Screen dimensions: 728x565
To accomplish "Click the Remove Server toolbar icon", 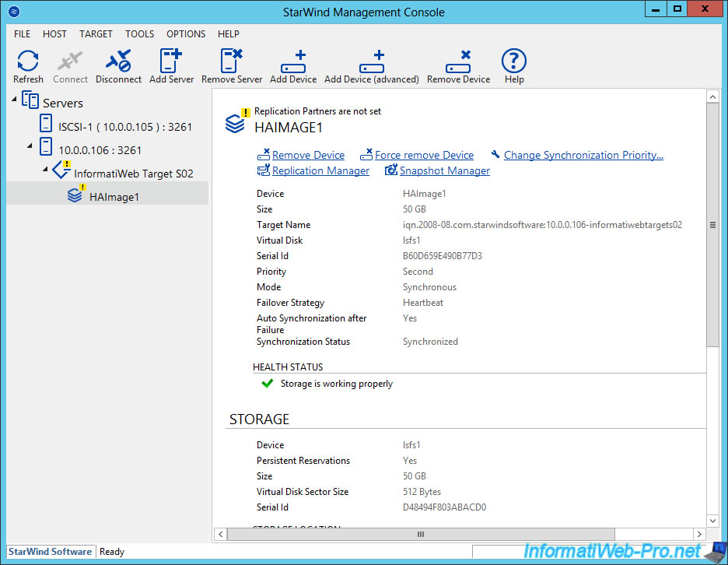I will tap(231, 61).
